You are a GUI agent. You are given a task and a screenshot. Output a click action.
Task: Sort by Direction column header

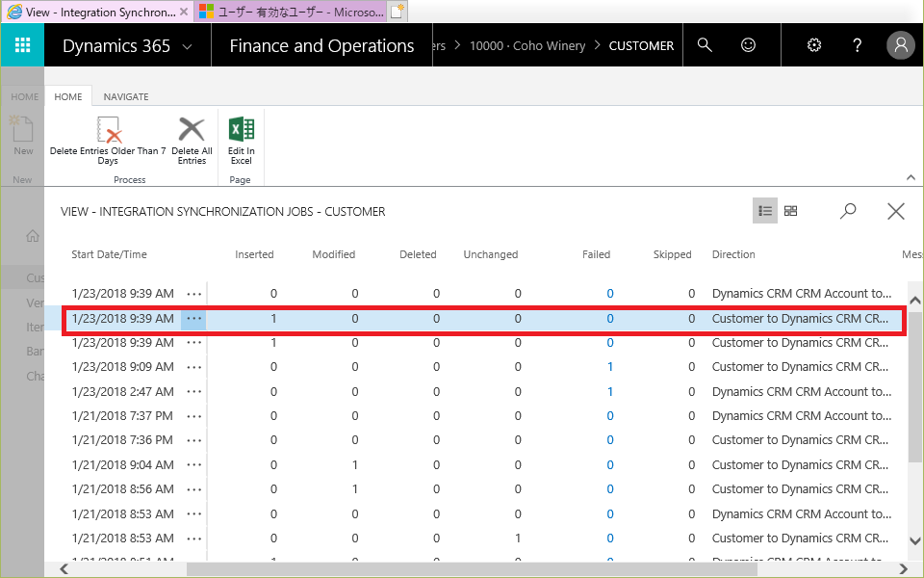733,254
